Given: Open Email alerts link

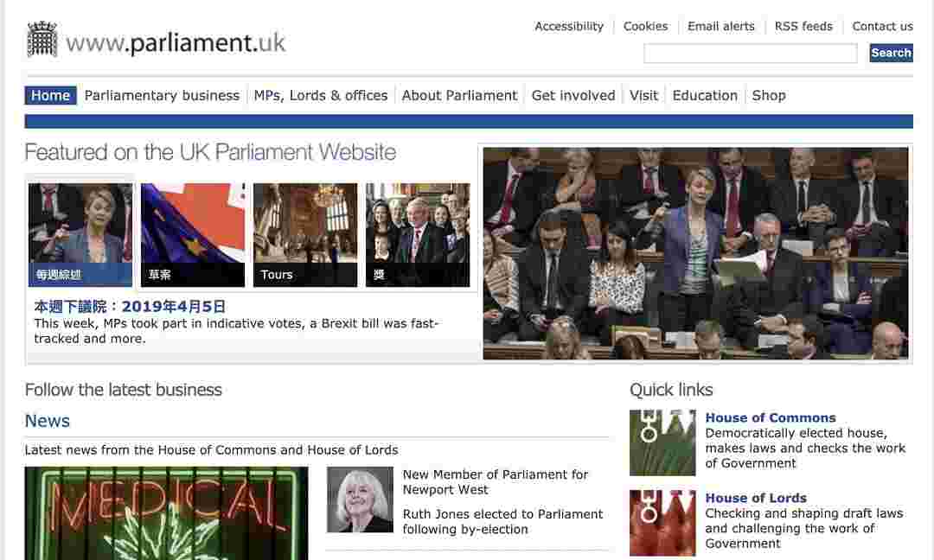Looking at the screenshot, I should pos(720,26).
